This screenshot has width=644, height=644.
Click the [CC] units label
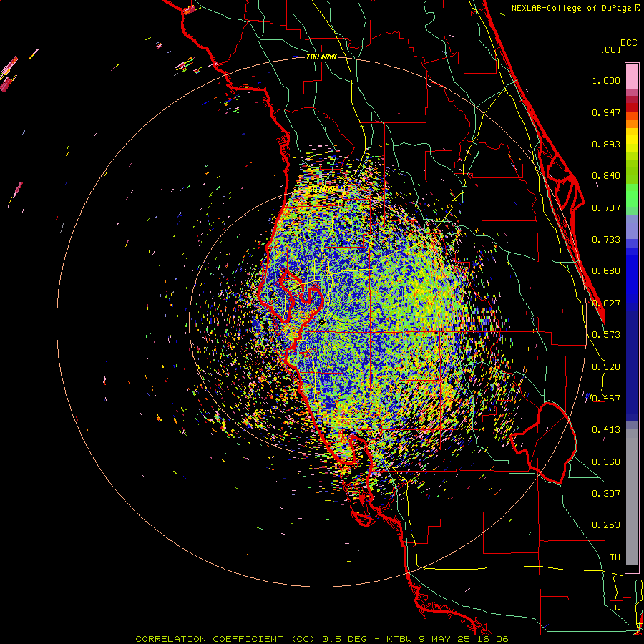(x=610, y=49)
